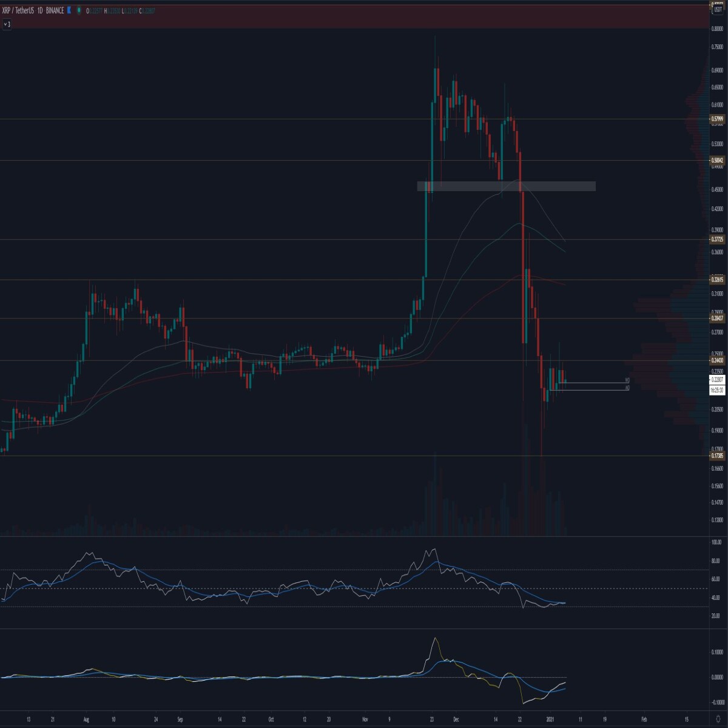
Task: Click the 0.28437 horizontal line price label
Action: click(717, 318)
